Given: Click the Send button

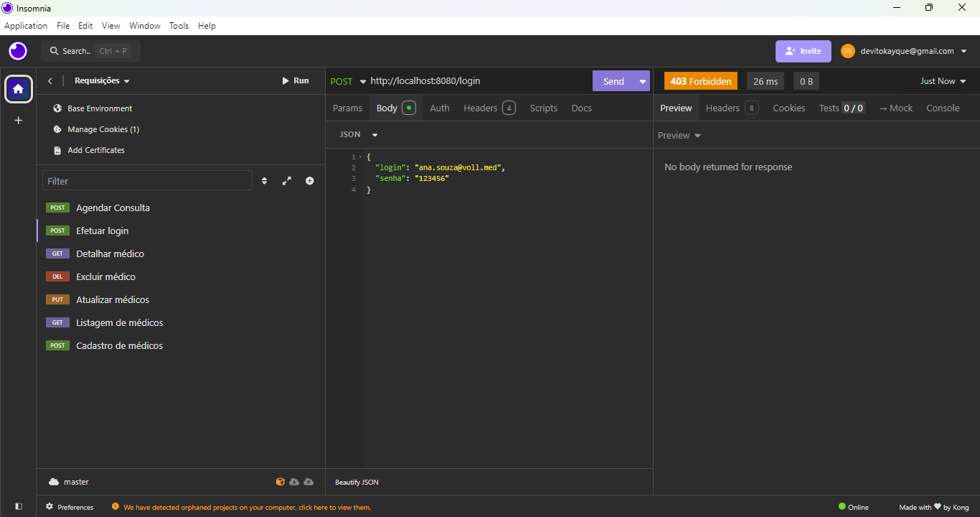Looking at the screenshot, I should pyautogui.click(x=613, y=81).
